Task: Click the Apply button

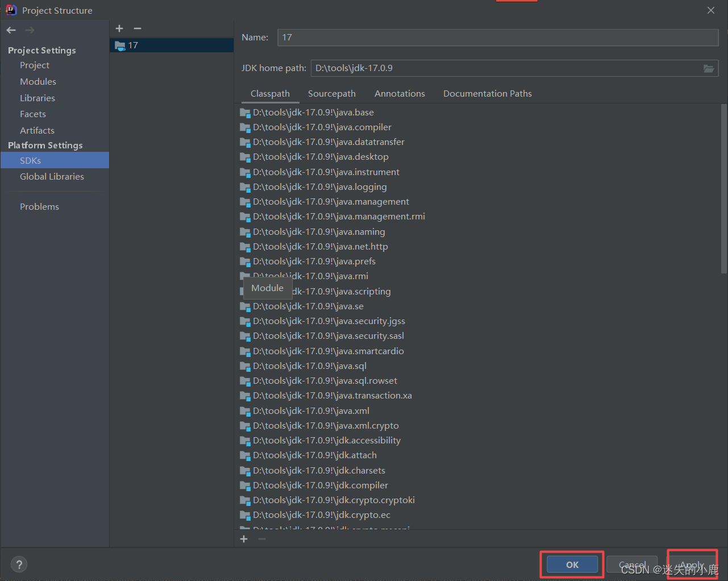Action: click(x=692, y=565)
